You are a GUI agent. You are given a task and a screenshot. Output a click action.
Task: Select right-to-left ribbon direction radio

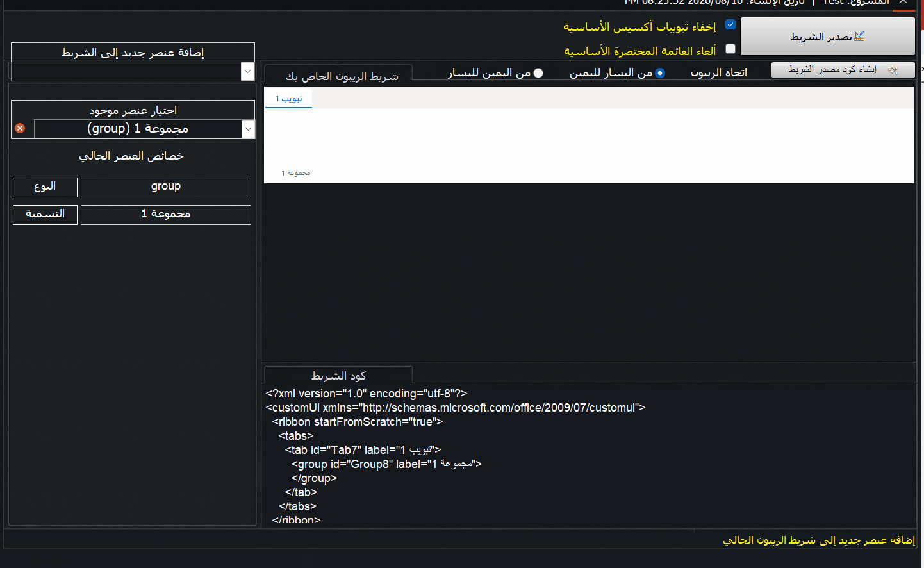pyautogui.click(x=538, y=73)
